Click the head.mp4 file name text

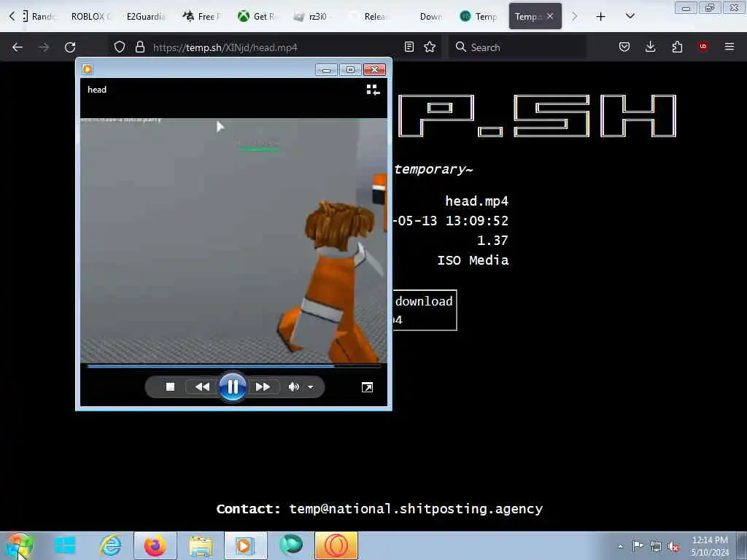(476, 201)
